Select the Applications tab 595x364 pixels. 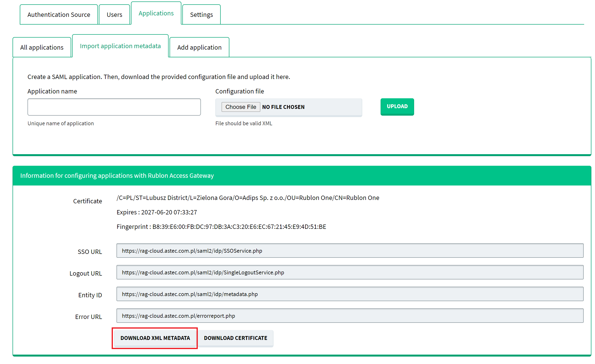tap(156, 13)
